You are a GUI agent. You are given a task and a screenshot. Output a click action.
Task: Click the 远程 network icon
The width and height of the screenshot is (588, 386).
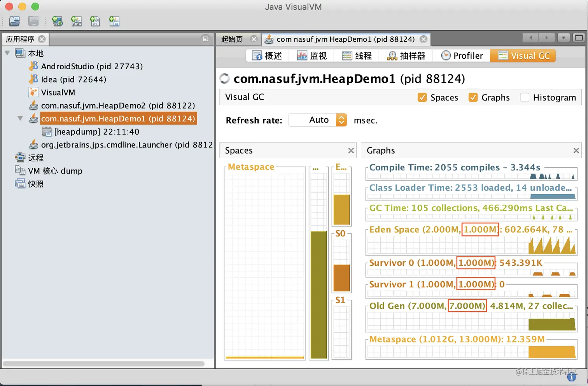tap(20, 158)
